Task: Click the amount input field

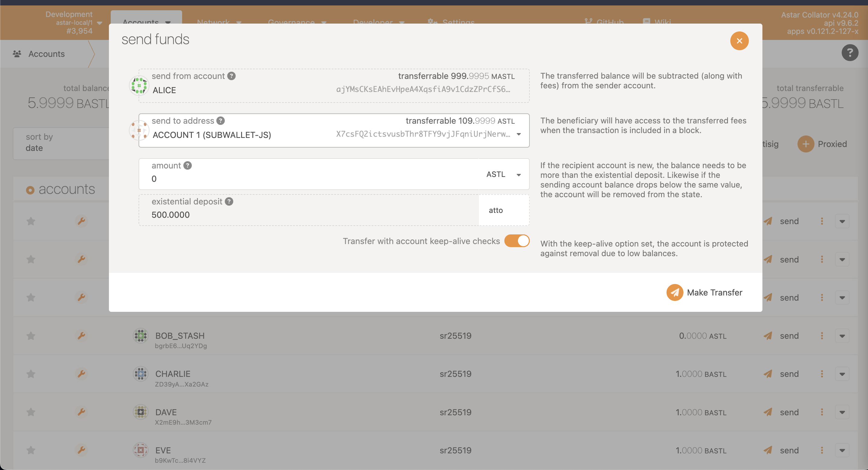Action: click(309, 174)
